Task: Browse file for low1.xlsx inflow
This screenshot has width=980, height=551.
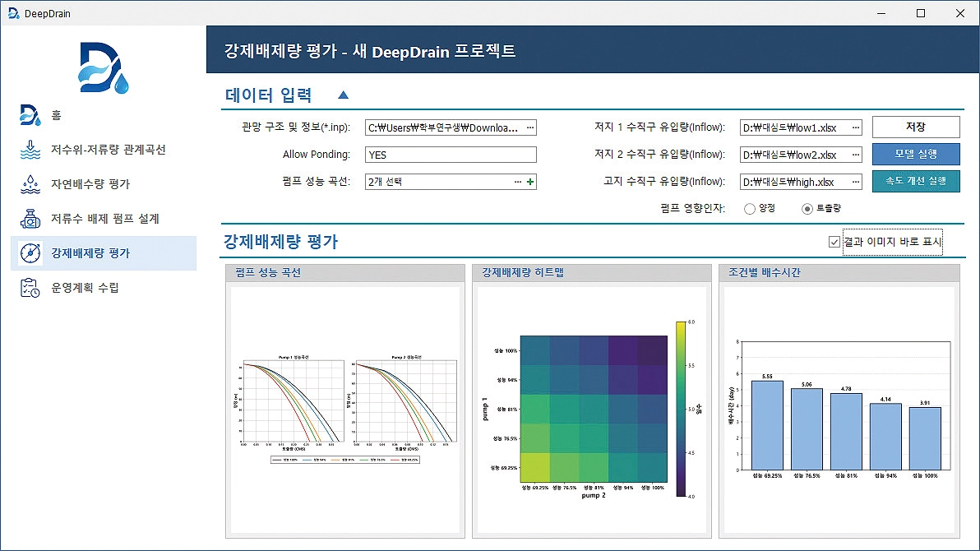Action: click(856, 127)
